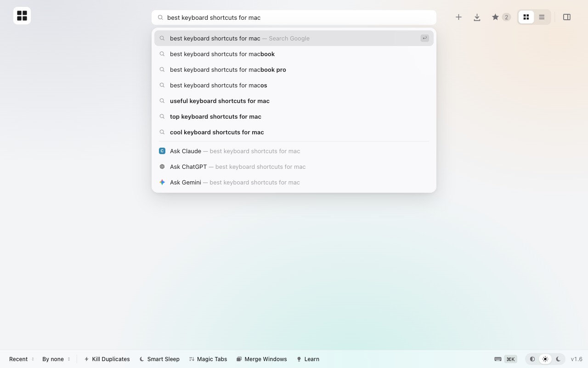The height and width of the screenshot is (368, 588).
Task: Toggle the sidebar panel icon
Action: [x=567, y=17]
